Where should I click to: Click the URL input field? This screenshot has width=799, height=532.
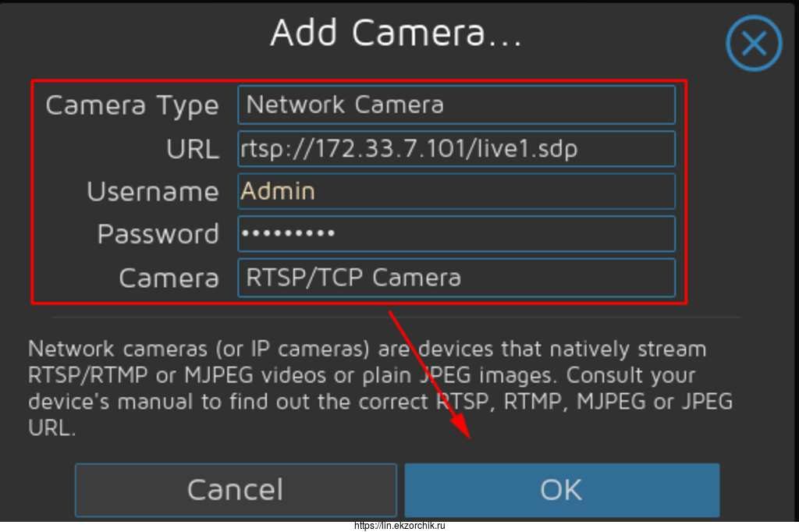tap(456, 148)
